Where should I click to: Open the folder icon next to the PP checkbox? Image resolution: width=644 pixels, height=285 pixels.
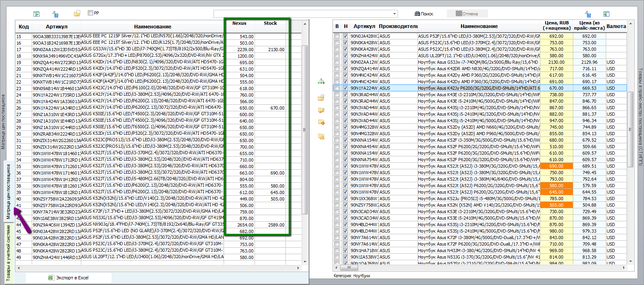tap(77, 13)
